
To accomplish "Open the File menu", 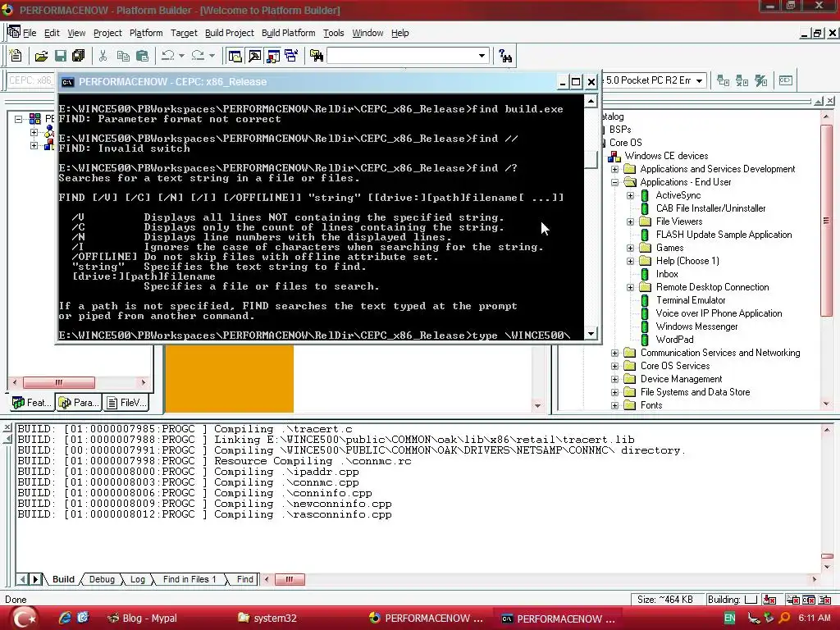I will pos(30,33).
